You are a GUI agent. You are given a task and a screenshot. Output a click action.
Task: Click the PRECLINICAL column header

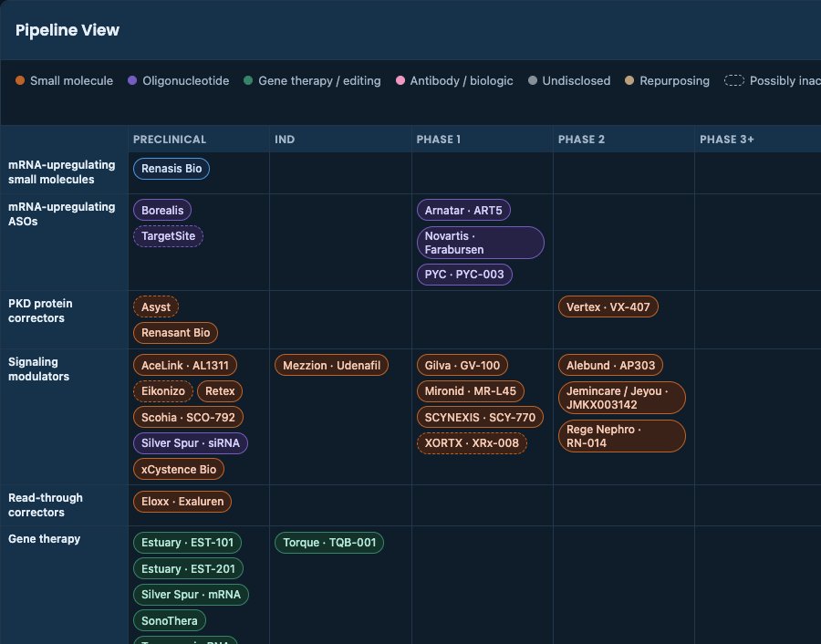click(170, 140)
